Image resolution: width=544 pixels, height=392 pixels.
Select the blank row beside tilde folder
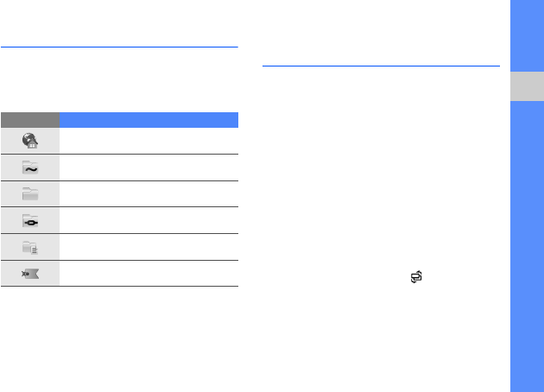tap(149, 168)
